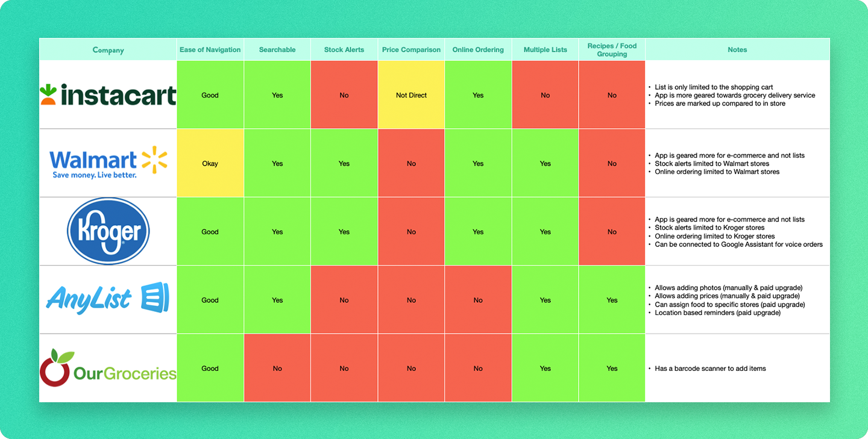
Task: Click note 'Stock alerts limited to Kroger stores'
Action: [709, 228]
